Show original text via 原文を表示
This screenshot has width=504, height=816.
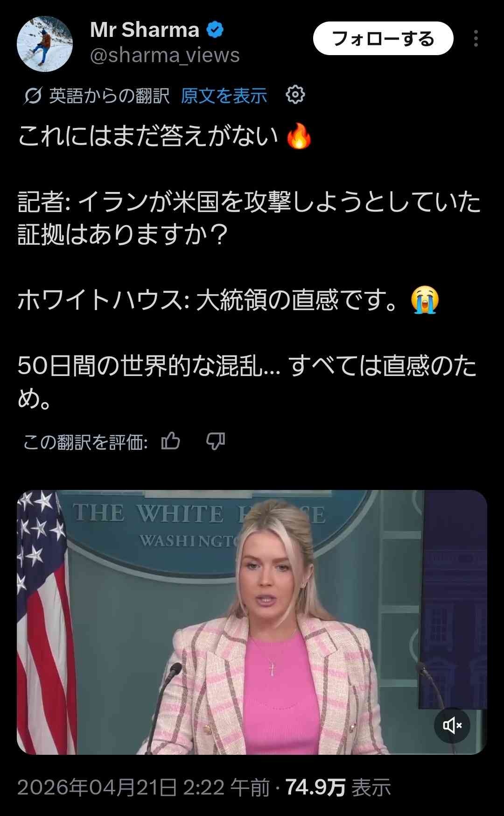[x=224, y=96]
